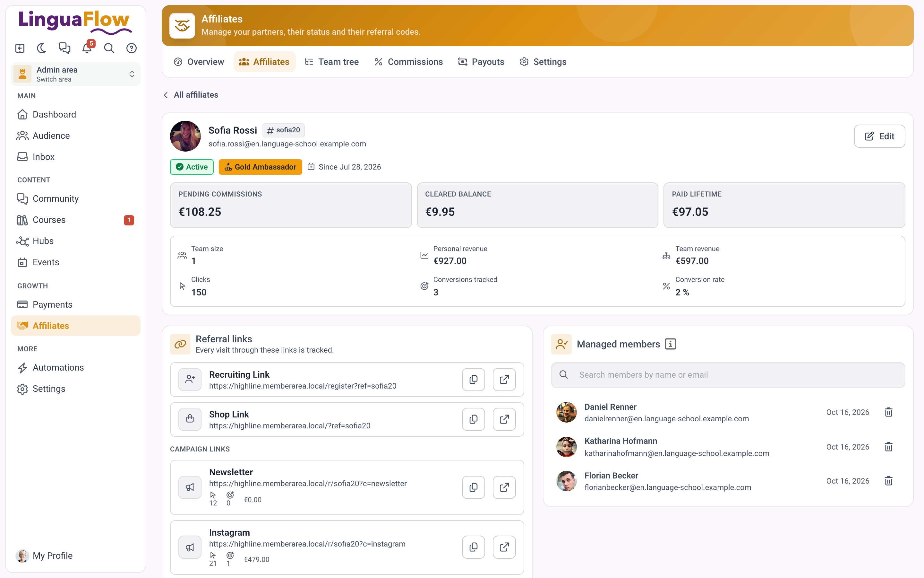Click the Shop Link bag icon
This screenshot has height=578, width=924.
click(190, 419)
